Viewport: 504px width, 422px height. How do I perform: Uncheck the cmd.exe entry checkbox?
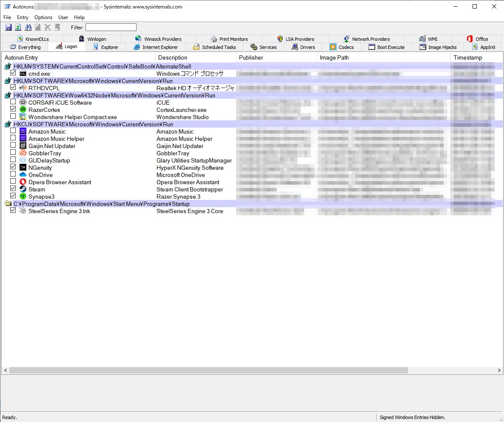pos(13,73)
